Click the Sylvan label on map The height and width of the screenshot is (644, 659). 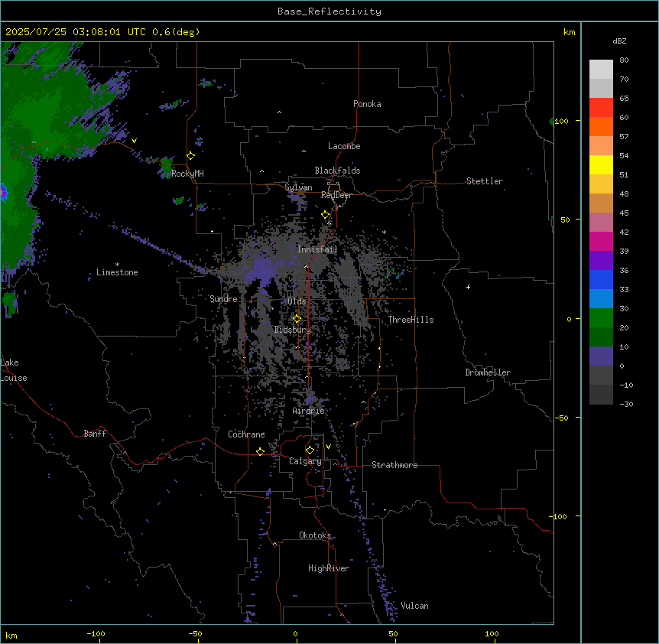pyautogui.click(x=298, y=187)
